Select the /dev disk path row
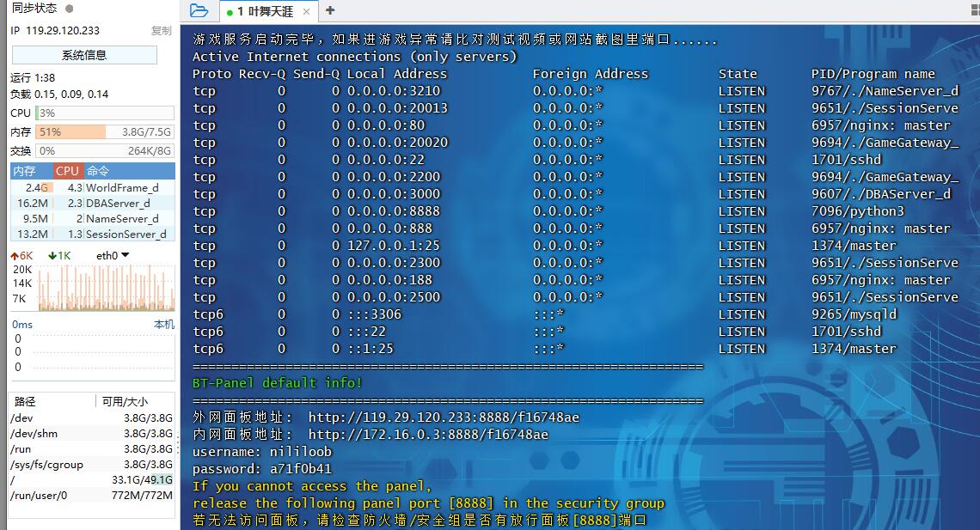The image size is (980, 530). click(x=92, y=417)
